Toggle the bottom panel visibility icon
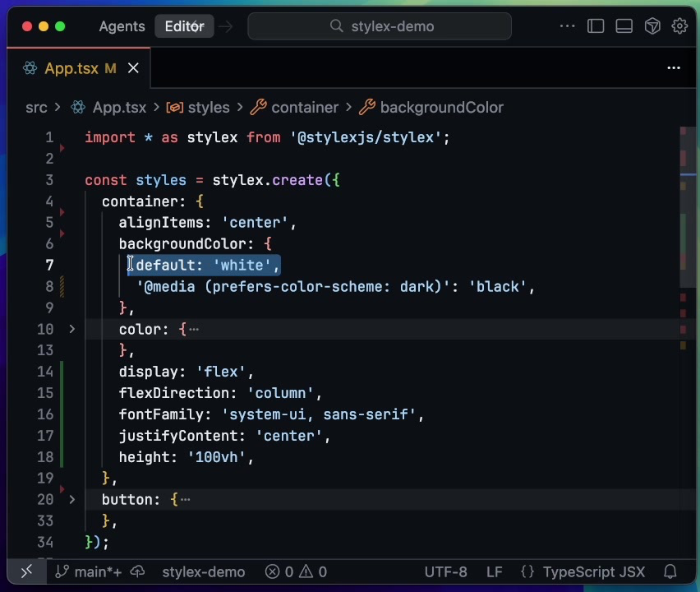Screen dimensions: 700x592 pos(624,25)
